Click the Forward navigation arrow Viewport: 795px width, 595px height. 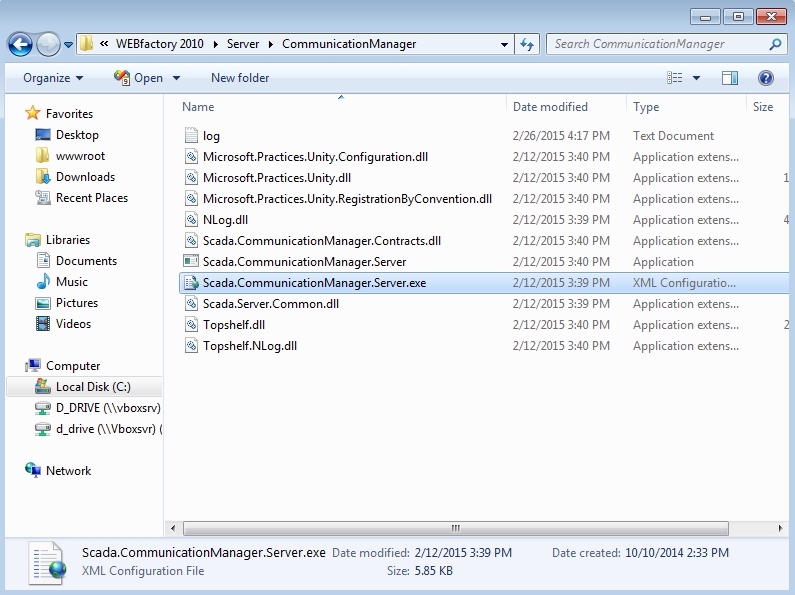pyautogui.click(x=48, y=45)
